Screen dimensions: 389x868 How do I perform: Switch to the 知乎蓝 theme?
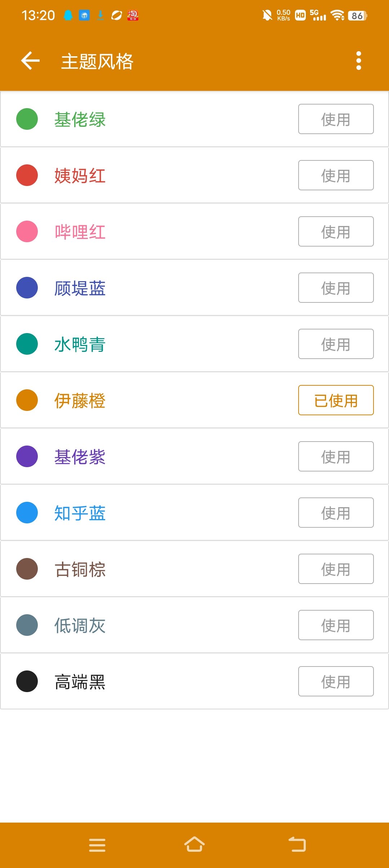336,513
